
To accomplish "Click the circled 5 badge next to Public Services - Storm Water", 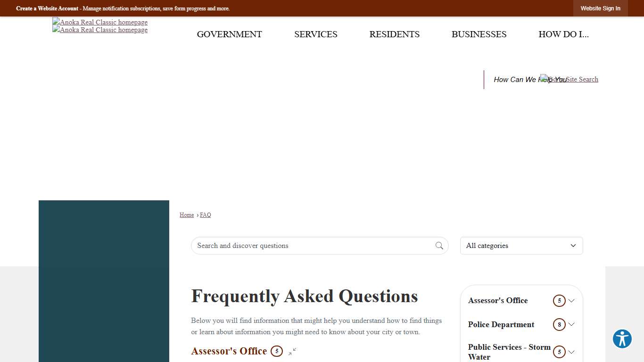I will [x=559, y=352].
